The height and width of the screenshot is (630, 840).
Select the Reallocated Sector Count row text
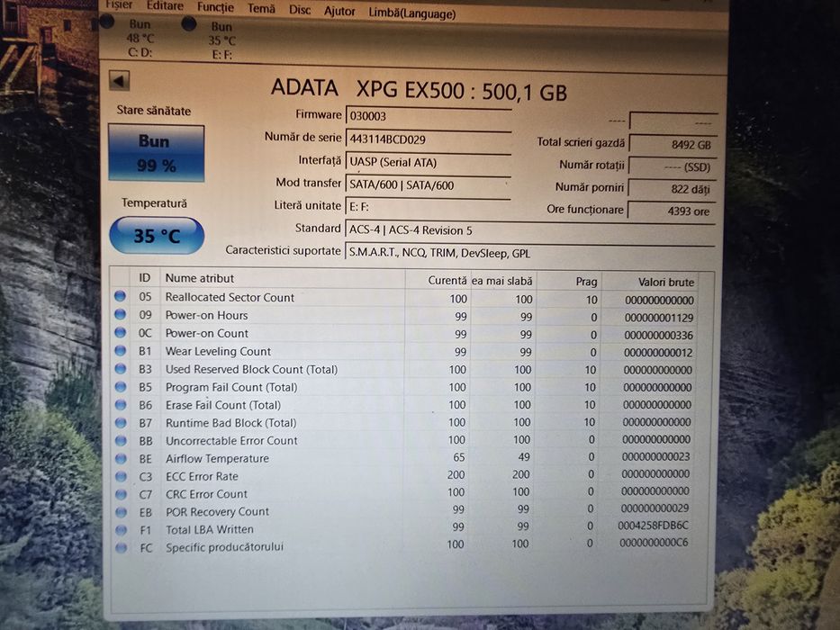230,297
